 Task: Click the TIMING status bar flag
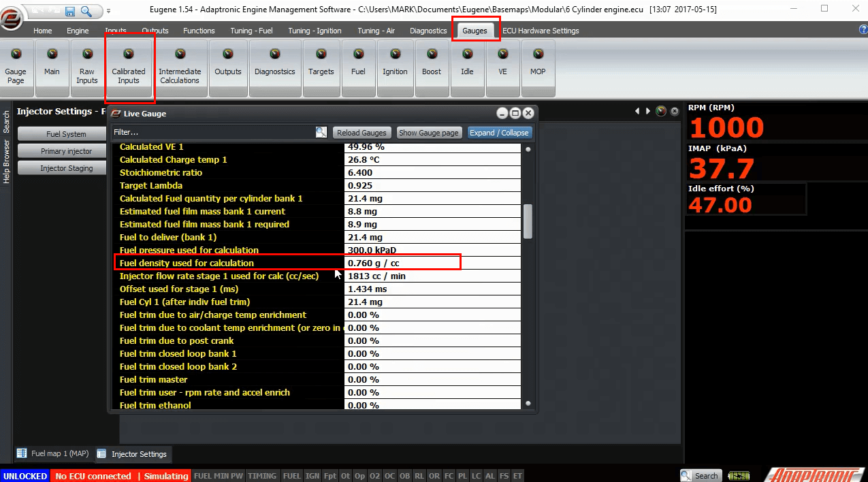(x=262, y=476)
